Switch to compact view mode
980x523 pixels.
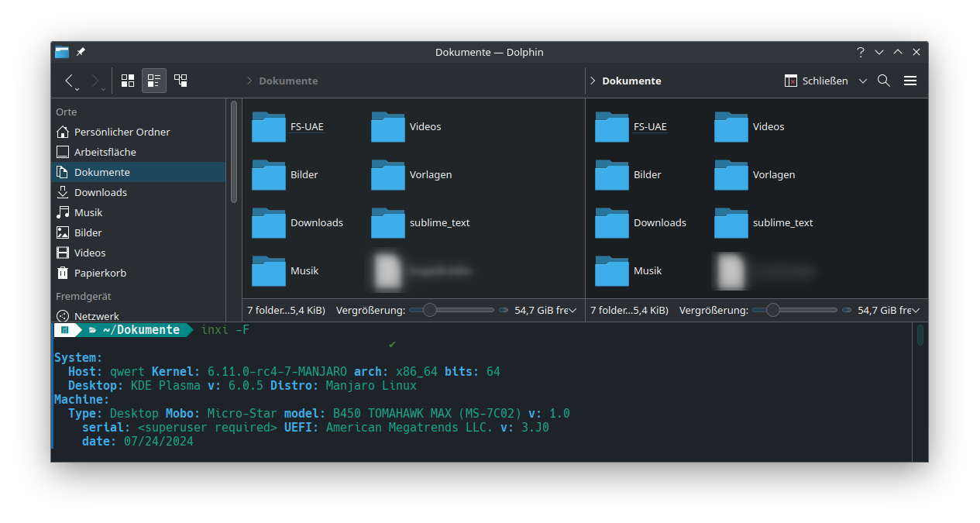coord(154,81)
